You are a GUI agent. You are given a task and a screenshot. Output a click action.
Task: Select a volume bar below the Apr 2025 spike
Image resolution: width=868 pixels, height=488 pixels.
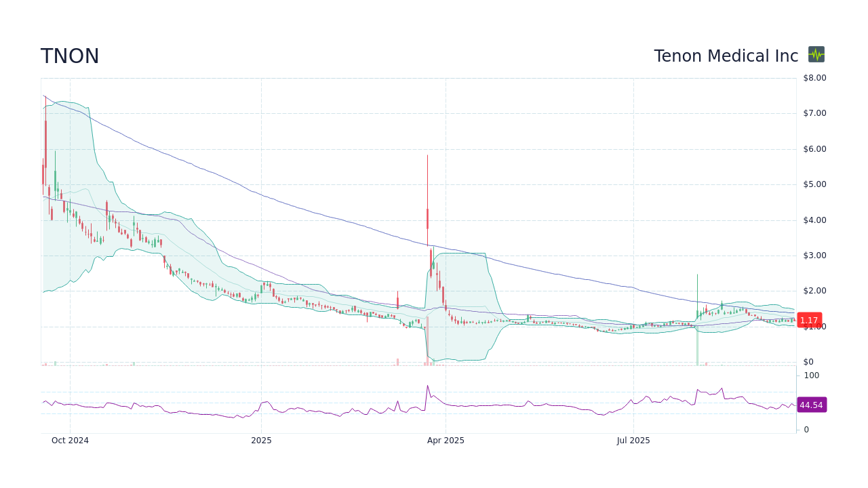pyautogui.click(x=428, y=361)
